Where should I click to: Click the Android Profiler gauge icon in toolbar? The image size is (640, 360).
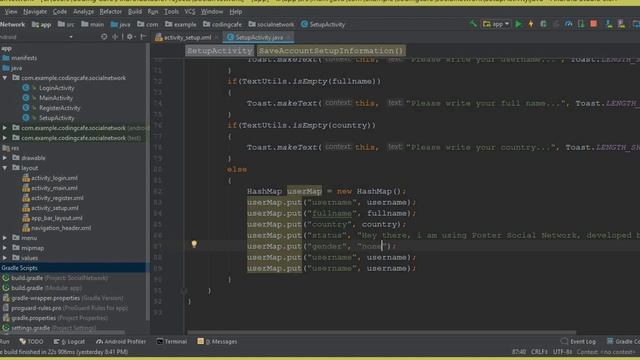[568, 24]
